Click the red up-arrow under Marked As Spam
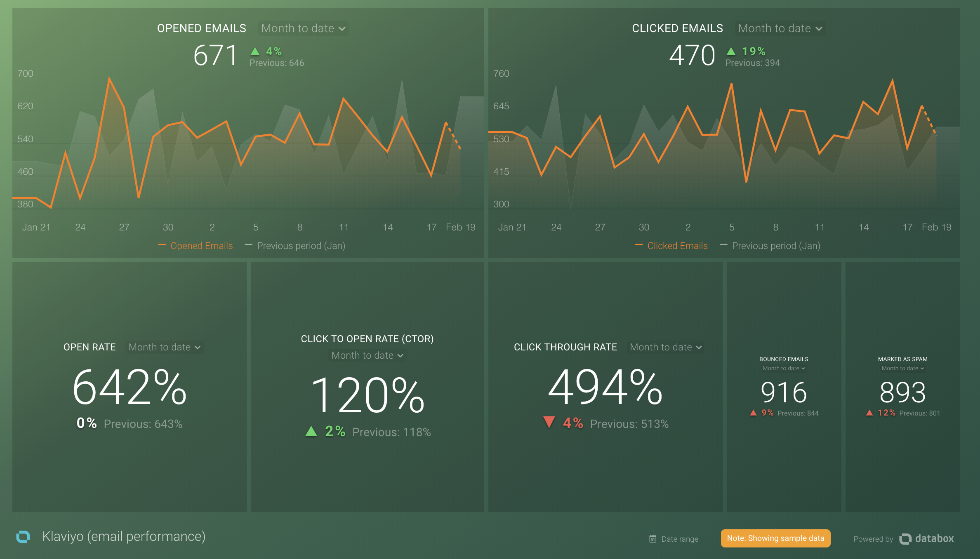980x559 pixels. (869, 413)
